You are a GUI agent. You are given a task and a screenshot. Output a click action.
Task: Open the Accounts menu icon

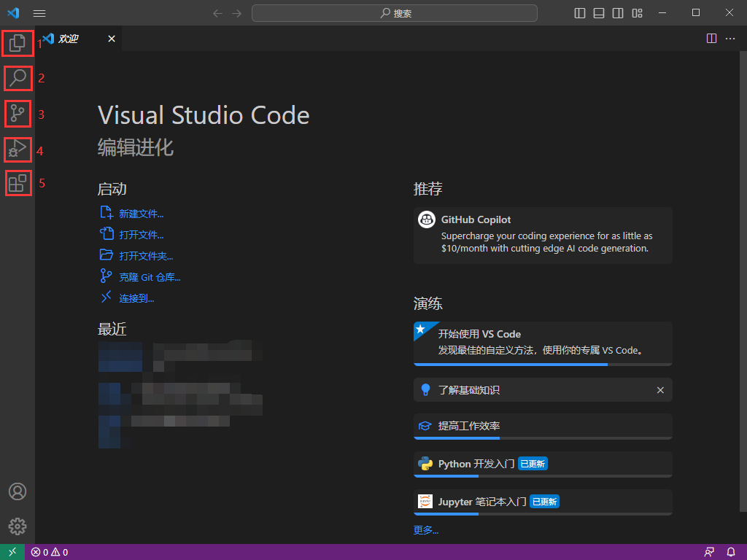[18, 491]
